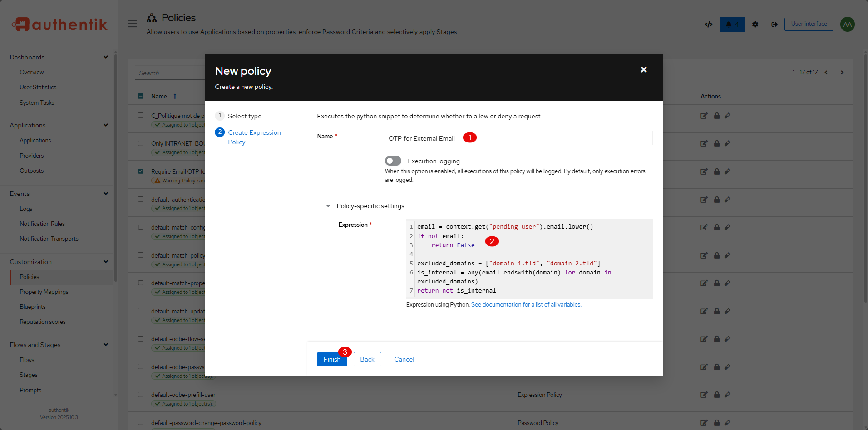
Task: Check the default-password-change-password-policy row checkbox
Action: (x=141, y=423)
